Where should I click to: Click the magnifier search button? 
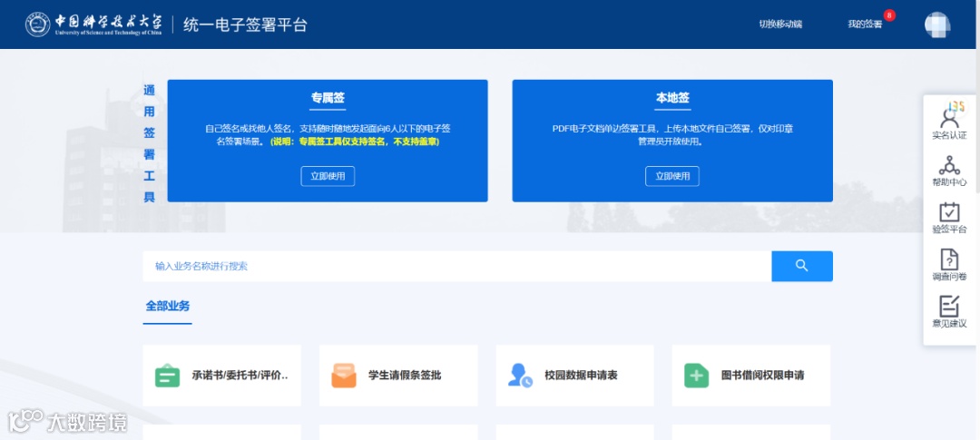(802, 266)
